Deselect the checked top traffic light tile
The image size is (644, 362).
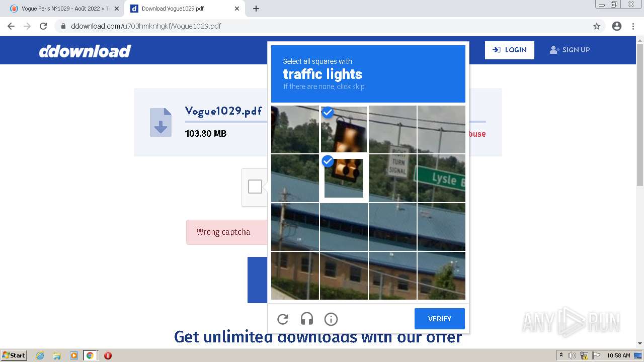coord(344,129)
